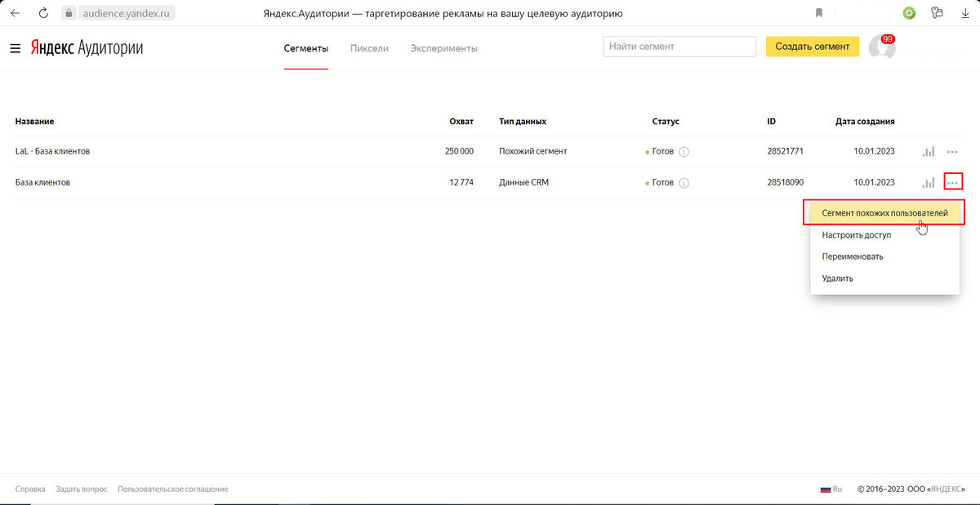The image size is (980, 505).
Task: Open Пользовательское соглашение footer link
Action: (x=173, y=489)
